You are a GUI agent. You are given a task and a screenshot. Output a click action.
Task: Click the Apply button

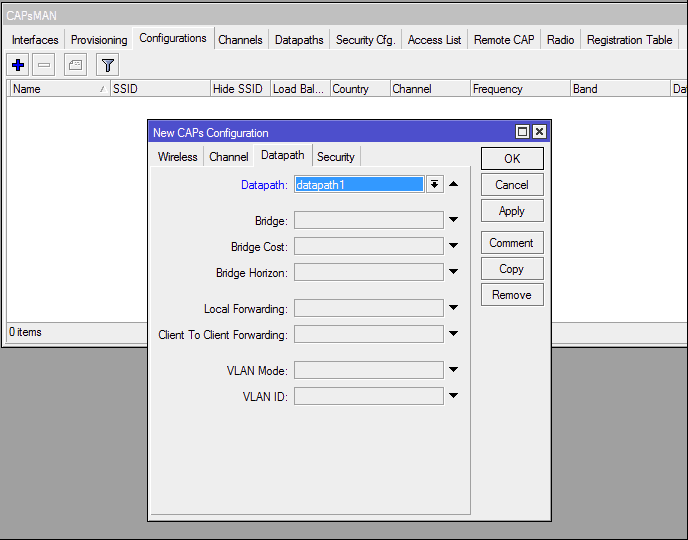coord(511,211)
